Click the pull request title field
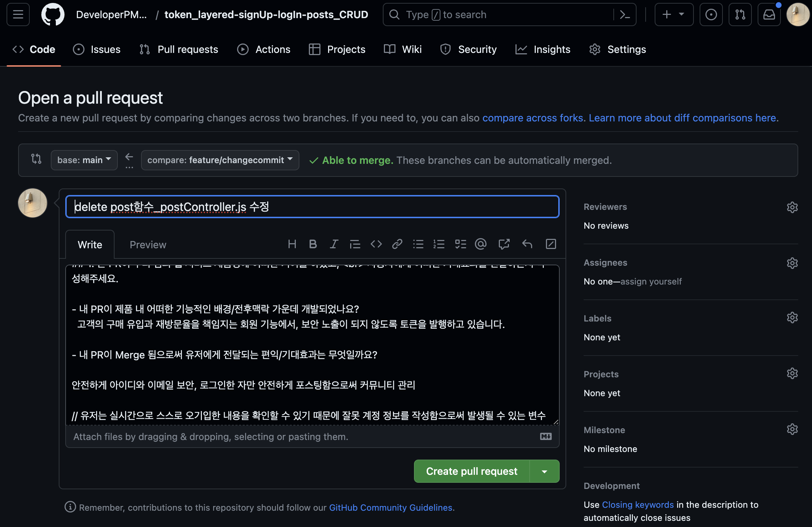812x527 pixels. (312, 207)
